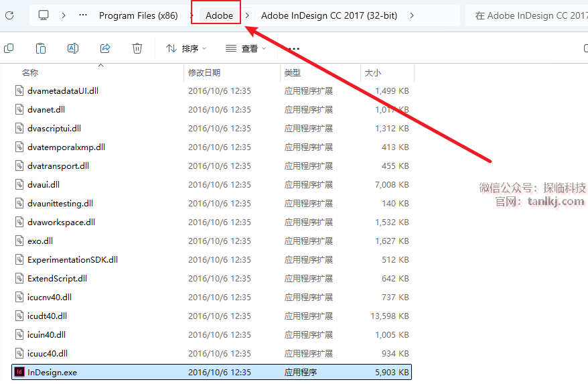Sort files by the 名称 column header
The image size is (588, 384).
(30, 72)
